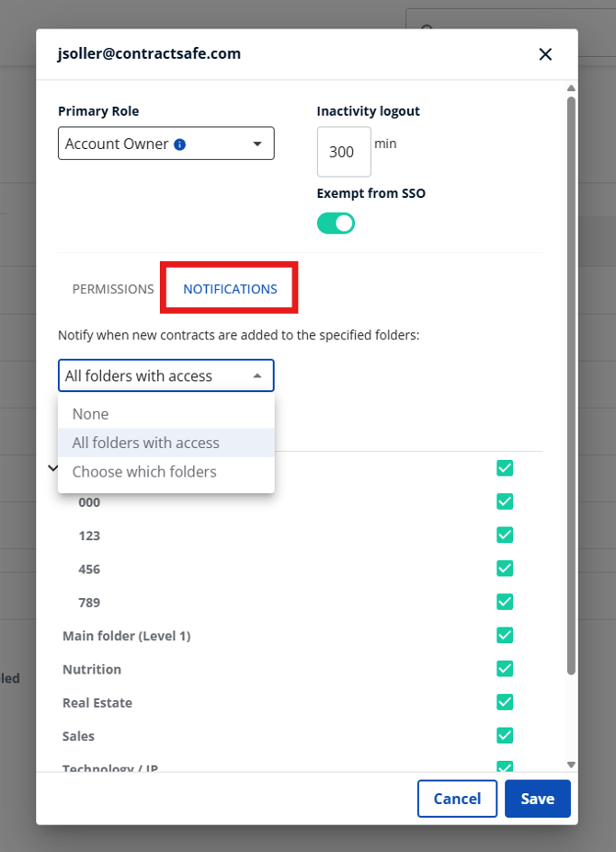
Task: Click the Inactivity logout minutes field
Action: (x=344, y=152)
